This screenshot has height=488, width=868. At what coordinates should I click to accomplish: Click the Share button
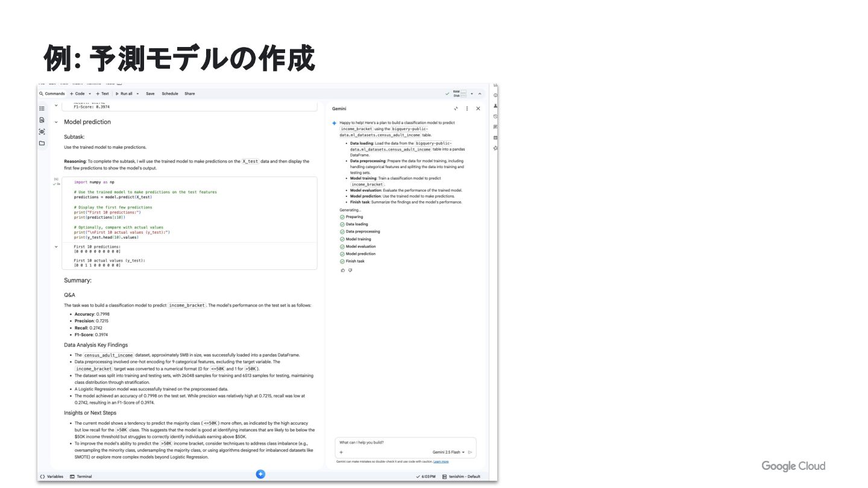(190, 93)
